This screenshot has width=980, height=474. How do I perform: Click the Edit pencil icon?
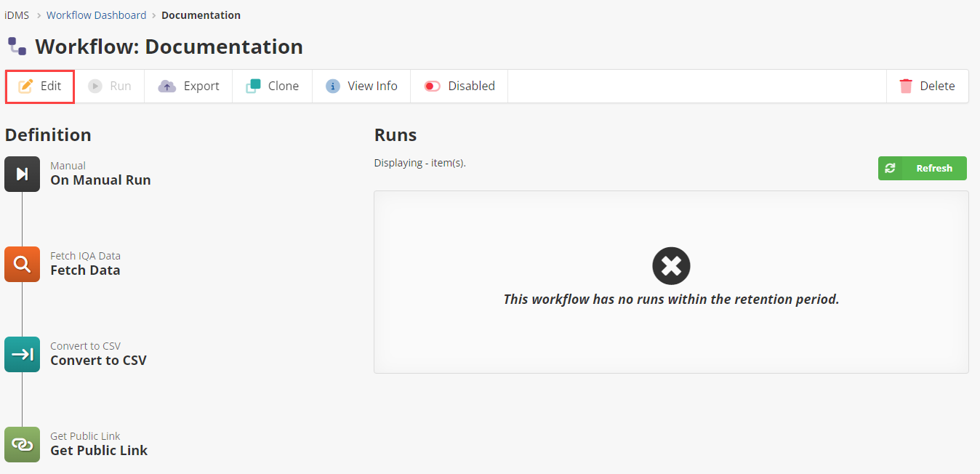tap(25, 86)
